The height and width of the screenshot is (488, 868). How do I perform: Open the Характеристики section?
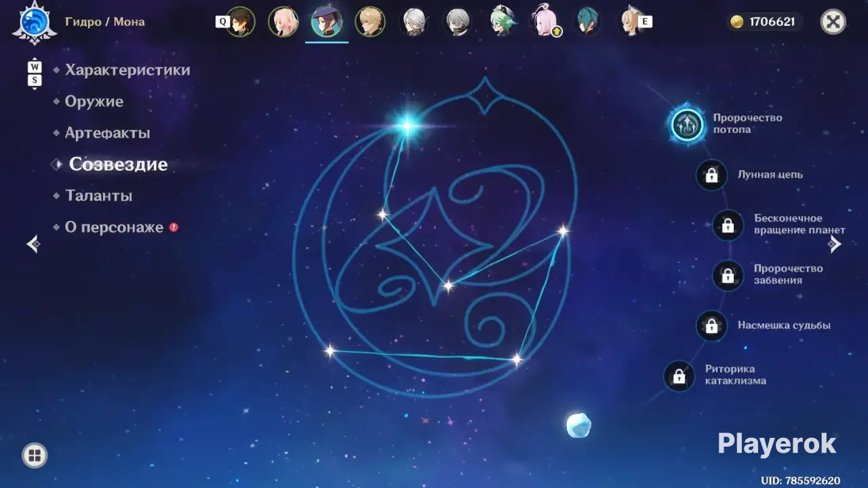(127, 70)
